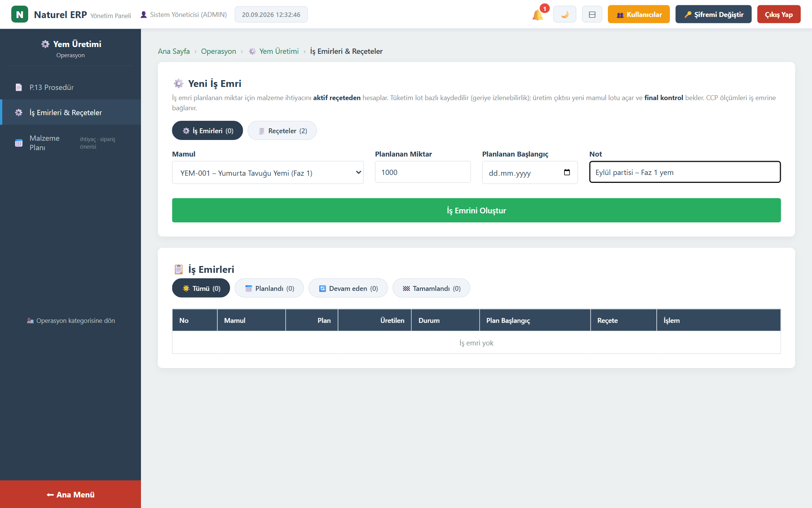Toggle dark mode moon icon

click(564, 14)
